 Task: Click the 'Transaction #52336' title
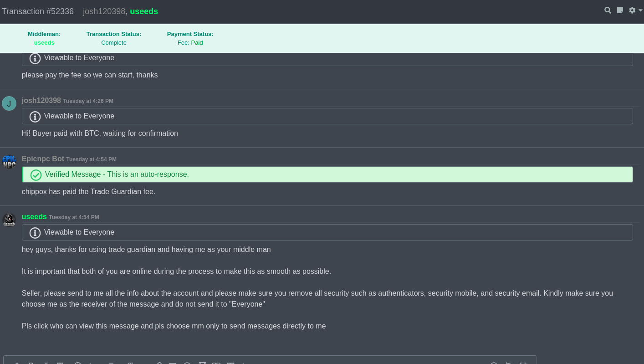[x=38, y=11]
